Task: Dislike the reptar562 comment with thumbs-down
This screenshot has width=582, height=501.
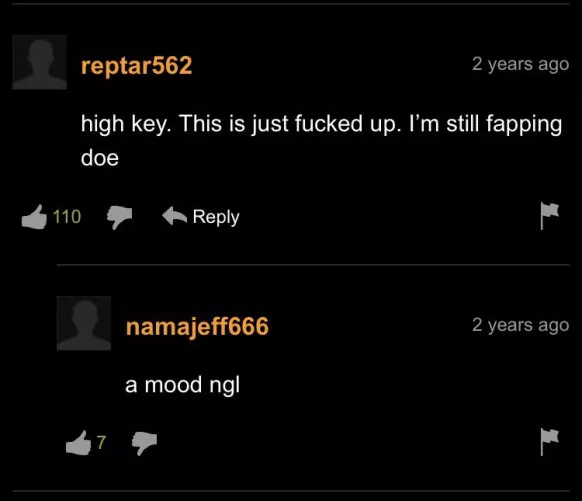Action: click(120, 217)
